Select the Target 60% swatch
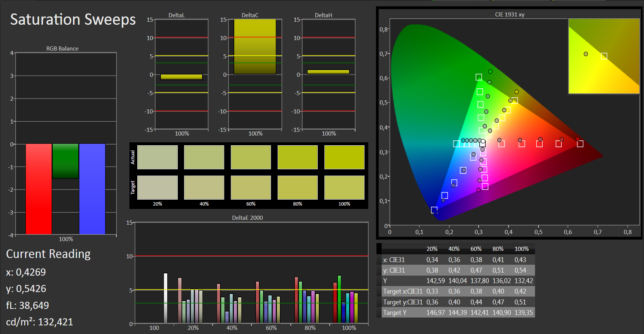 coord(251,188)
